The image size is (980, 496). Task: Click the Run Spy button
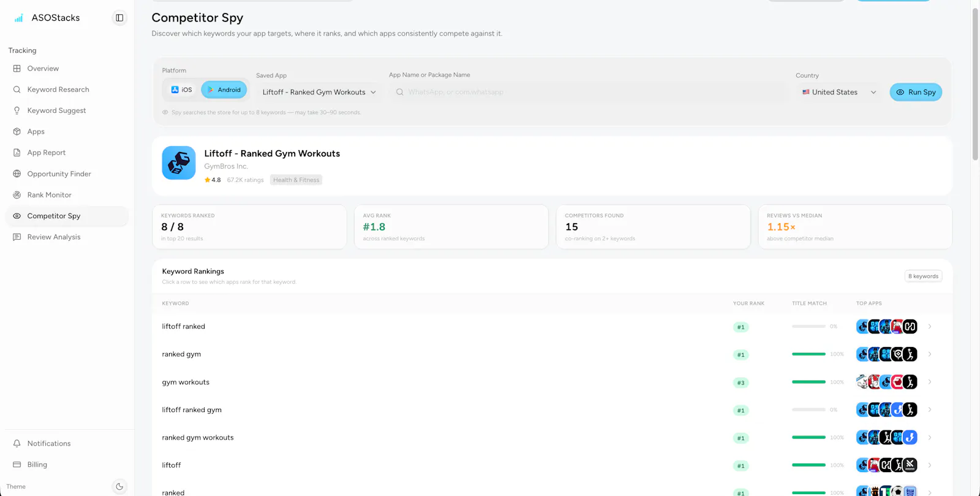click(x=916, y=92)
